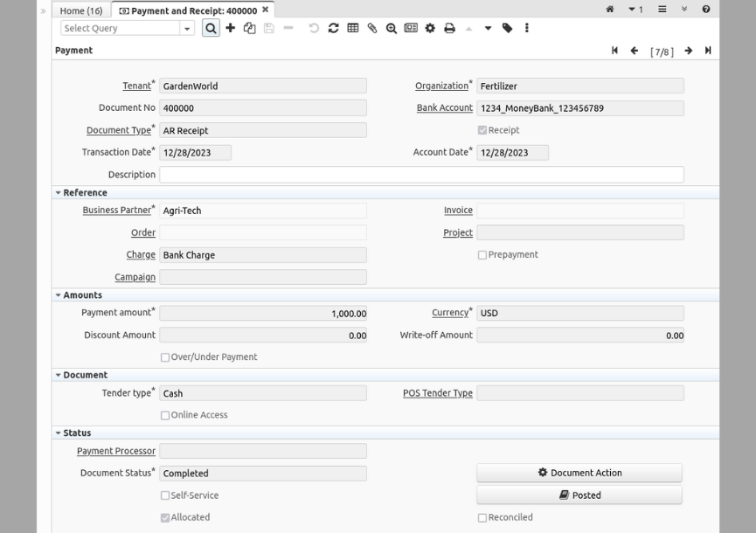Viewport: 756px width, 533px height.
Task: Click the Order input field
Action: point(263,232)
